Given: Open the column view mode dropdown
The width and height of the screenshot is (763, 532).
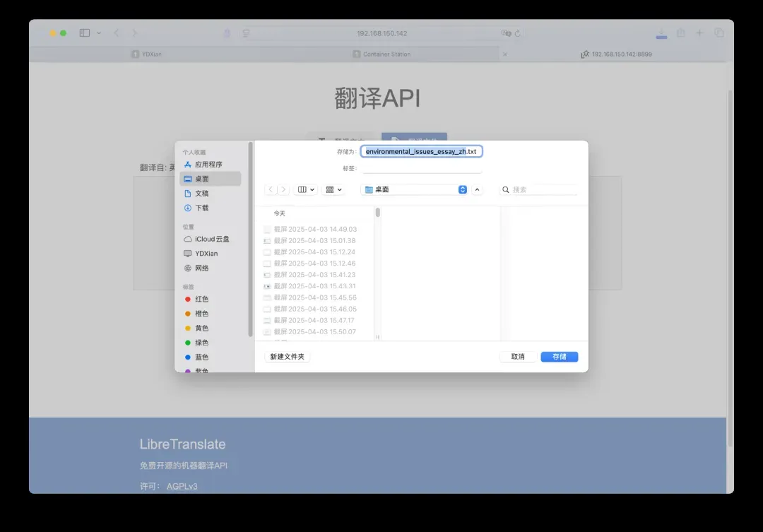Looking at the screenshot, I should (x=306, y=189).
